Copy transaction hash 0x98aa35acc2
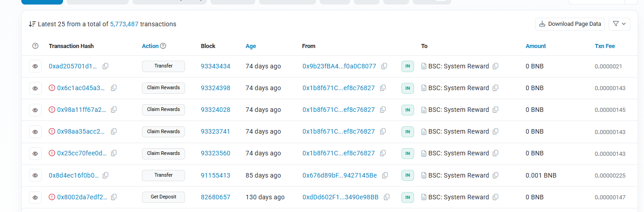Screen dimensions: 644x212 (x=114, y=131)
